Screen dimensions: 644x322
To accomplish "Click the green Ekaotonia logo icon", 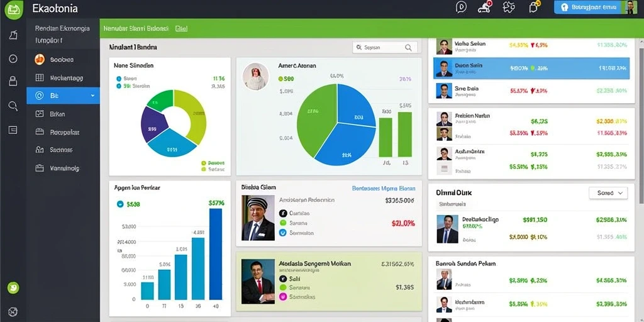I will pyautogui.click(x=14, y=9).
